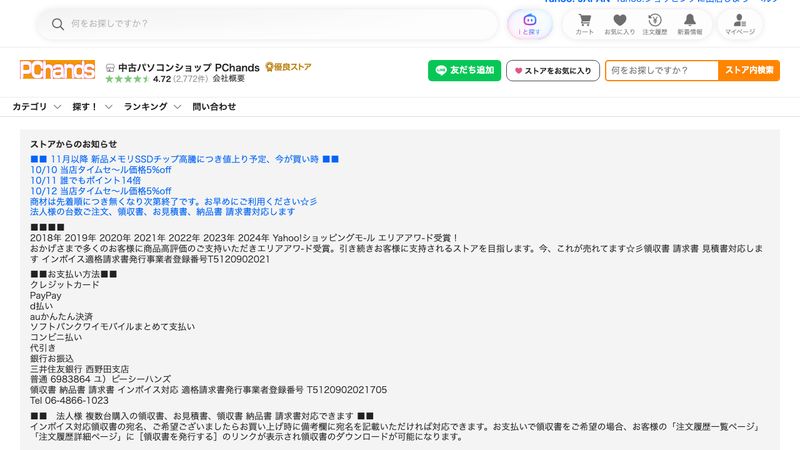Open the 10/11 誰でもポイント14倍 link

(x=85, y=180)
